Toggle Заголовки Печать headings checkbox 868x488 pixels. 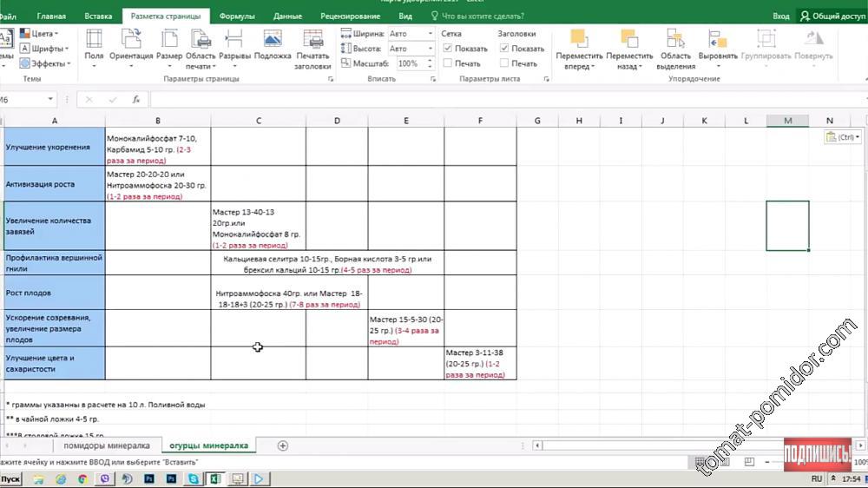coord(504,63)
